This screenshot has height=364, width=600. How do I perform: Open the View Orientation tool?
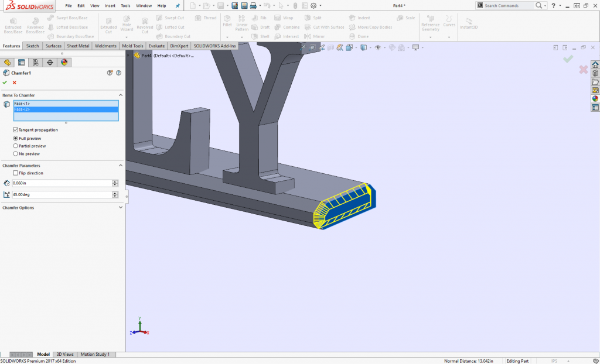click(x=349, y=47)
